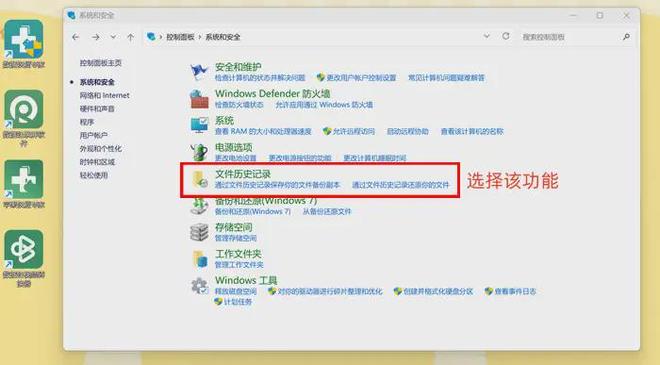Image resolution: width=660 pixels, height=365 pixels.
Task: Click 更改计算机睡眠时间 link
Action: 375,158
